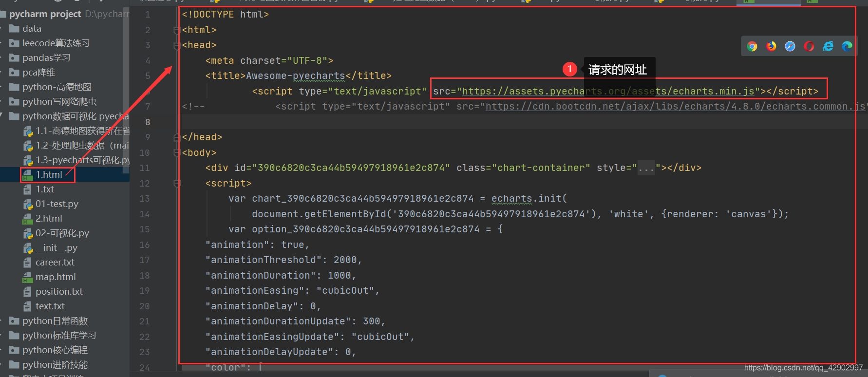Collapse the <head> block fold marker
The image size is (868, 377).
(177, 45)
